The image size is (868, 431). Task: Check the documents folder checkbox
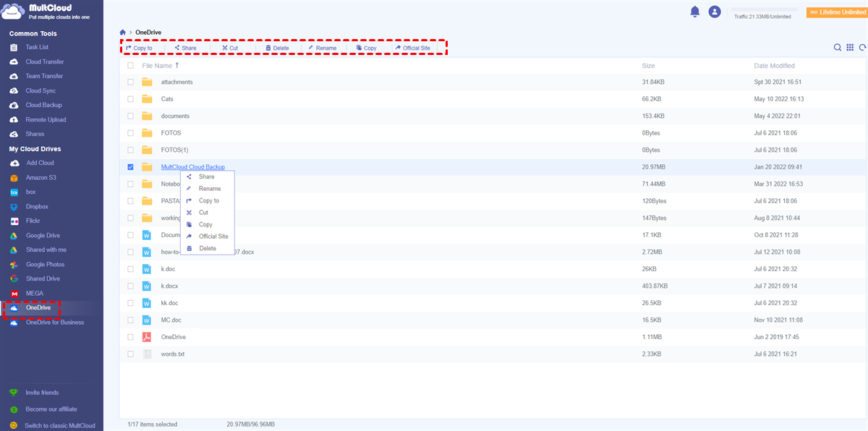[x=130, y=116]
